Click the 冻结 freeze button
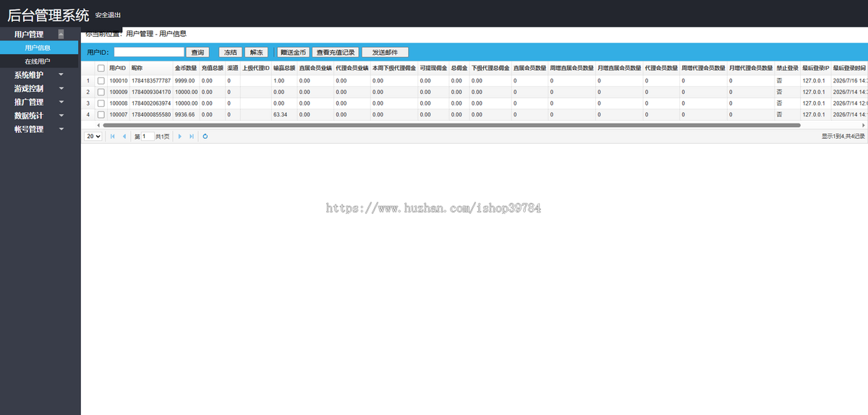The image size is (868, 415). (231, 52)
